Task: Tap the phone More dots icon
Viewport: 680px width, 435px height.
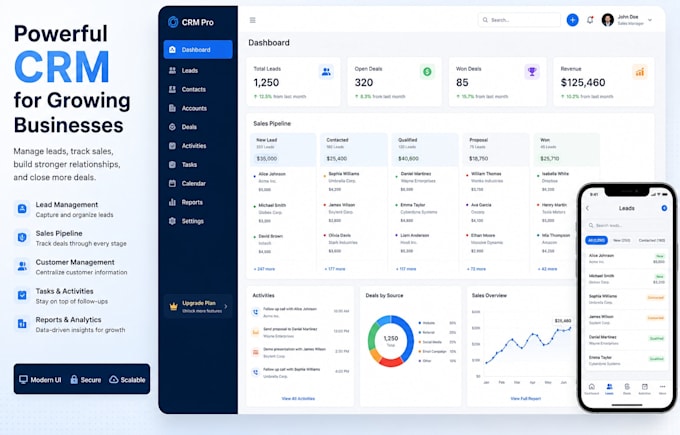Action: coord(662,386)
